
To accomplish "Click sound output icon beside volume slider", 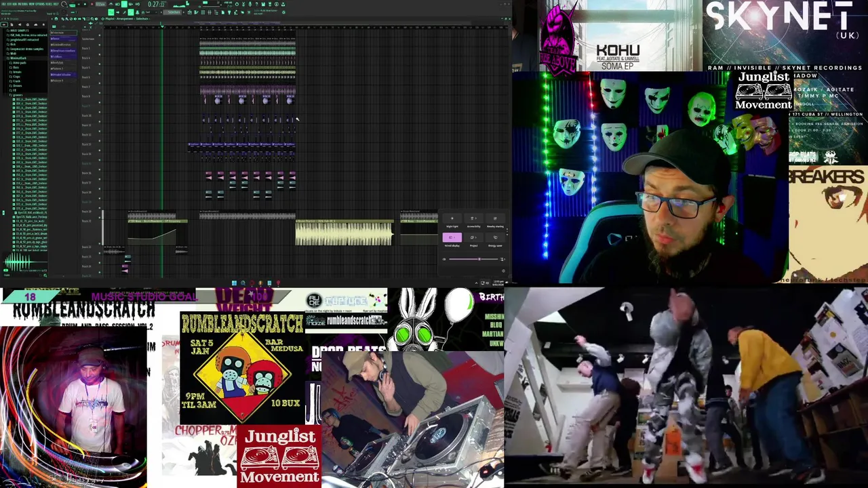I will click(x=502, y=259).
